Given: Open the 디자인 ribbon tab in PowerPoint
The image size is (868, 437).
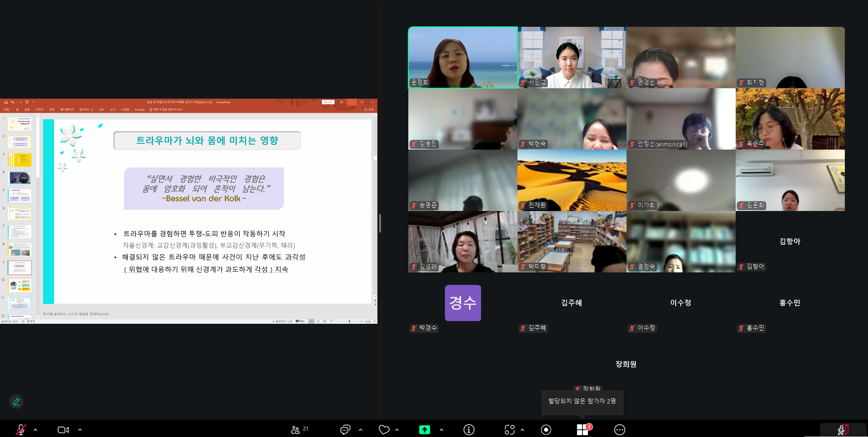Looking at the screenshot, I should click(x=40, y=110).
